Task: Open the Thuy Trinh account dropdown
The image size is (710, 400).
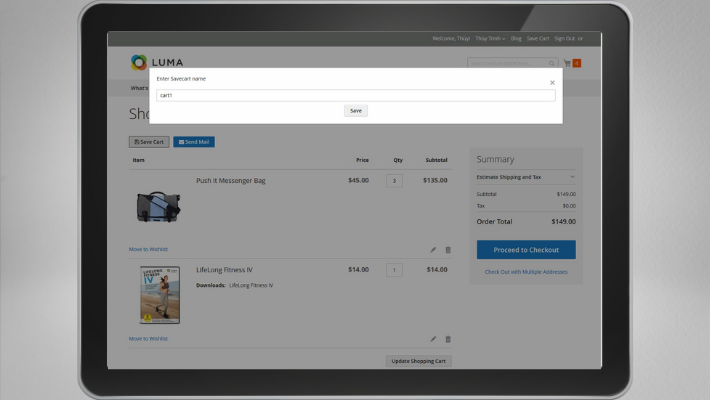Action: [x=490, y=38]
